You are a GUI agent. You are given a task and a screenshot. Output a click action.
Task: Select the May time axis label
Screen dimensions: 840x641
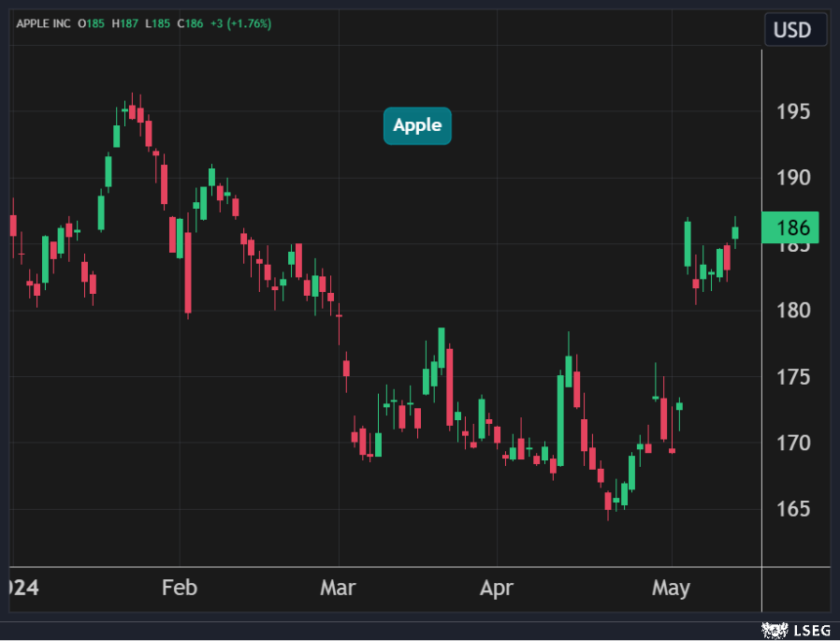click(671, 589)
